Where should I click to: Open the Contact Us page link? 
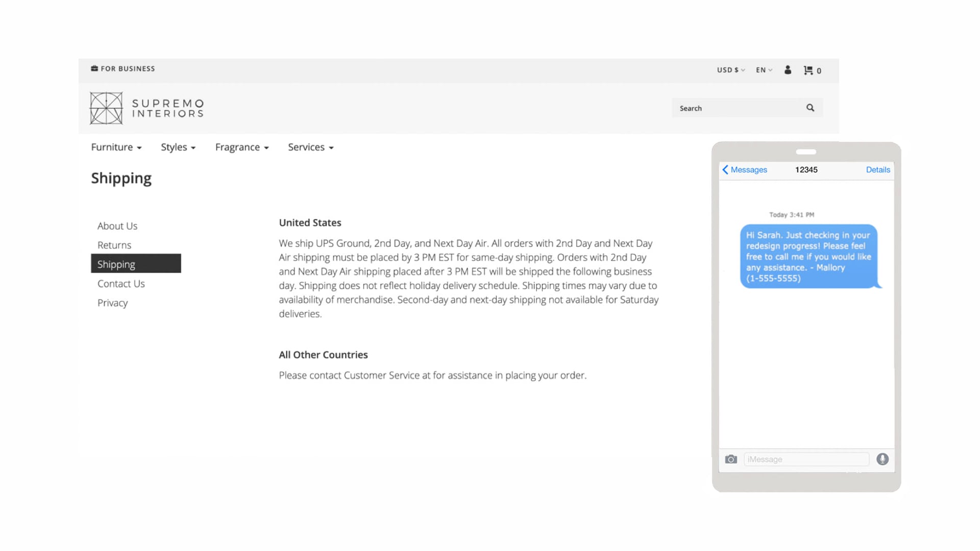click(x=121, y=284)
